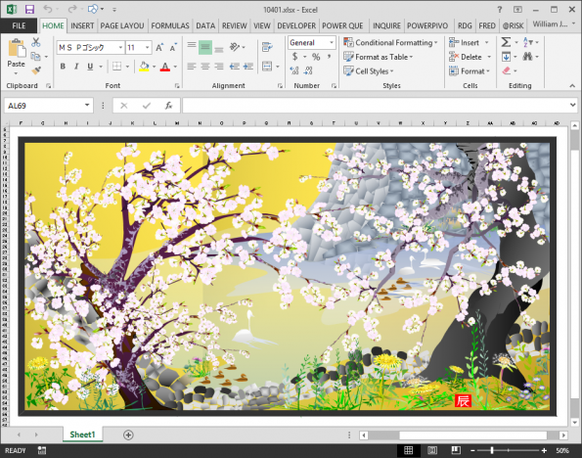Click the Redo arrow icon
The width and height of the screenshot is (582, 458).
[x=72, y=9]
